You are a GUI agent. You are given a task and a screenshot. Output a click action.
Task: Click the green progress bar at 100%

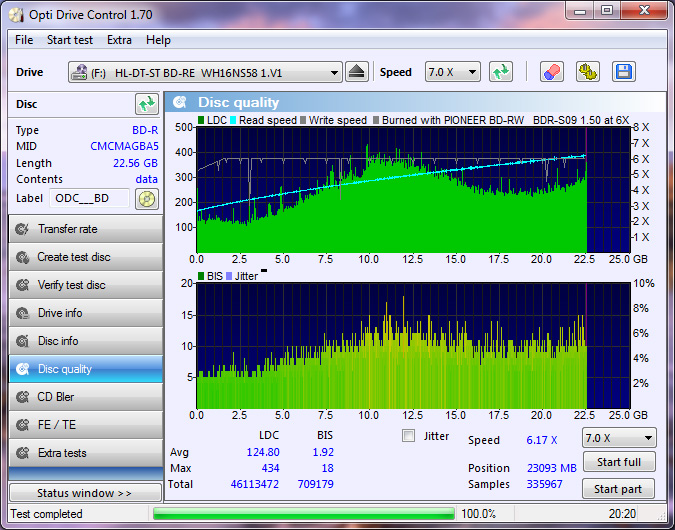click(303, 514)
